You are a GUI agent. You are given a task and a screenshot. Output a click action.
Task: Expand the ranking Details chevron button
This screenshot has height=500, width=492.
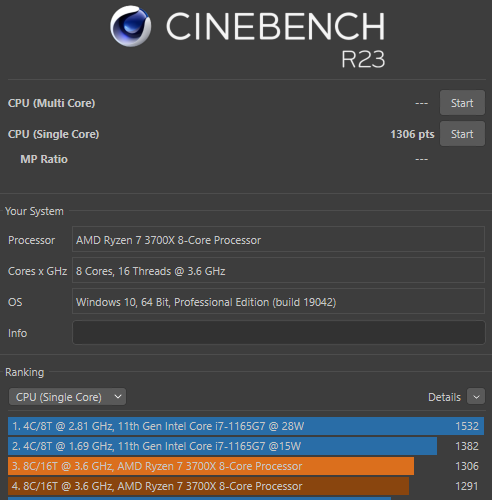(476, 397)
